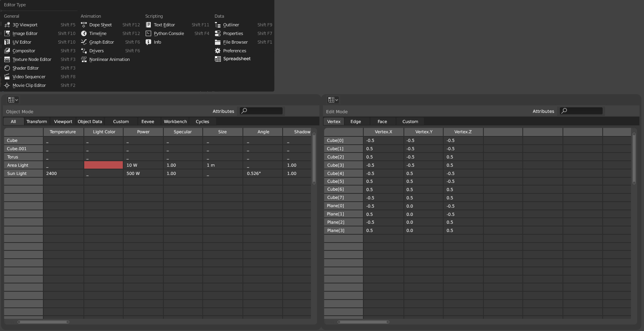Focus the Object Mode attributes search field
This screenshot has width=644, height=331.
coord(261,111)
